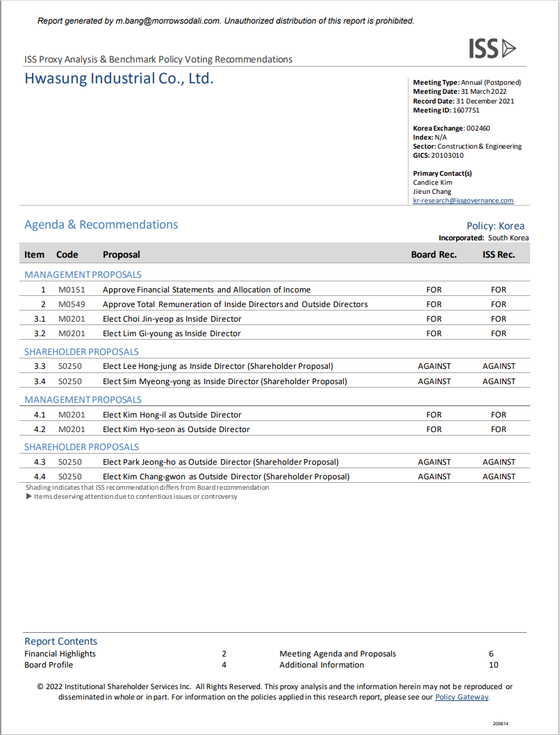
Task: Click the ISS Rec. column header
Action: [499, 255]
